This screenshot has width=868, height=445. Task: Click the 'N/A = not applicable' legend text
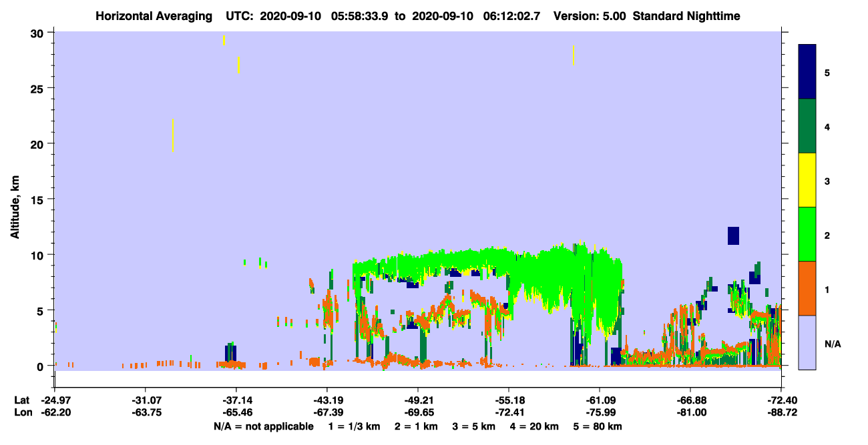(263, 426)
